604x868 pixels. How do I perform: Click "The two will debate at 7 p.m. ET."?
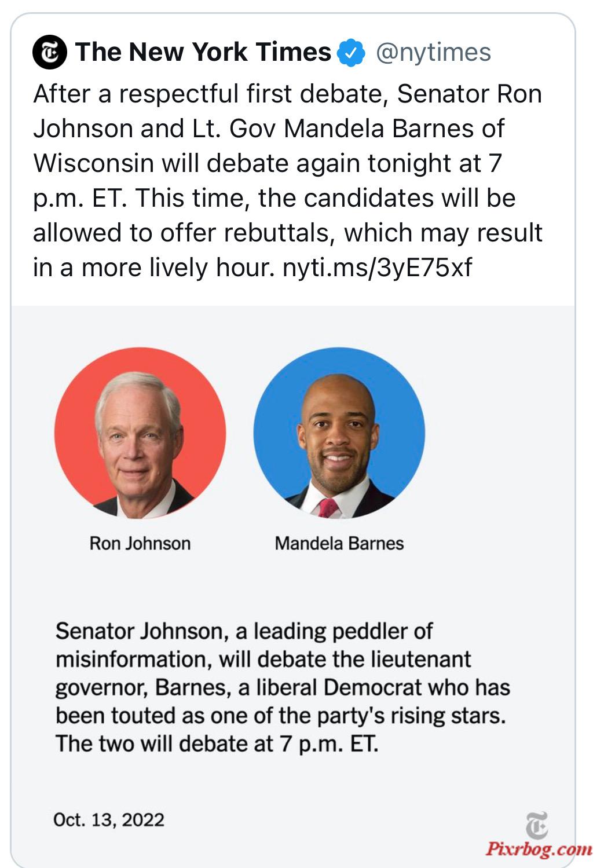[x=217, y=744]
